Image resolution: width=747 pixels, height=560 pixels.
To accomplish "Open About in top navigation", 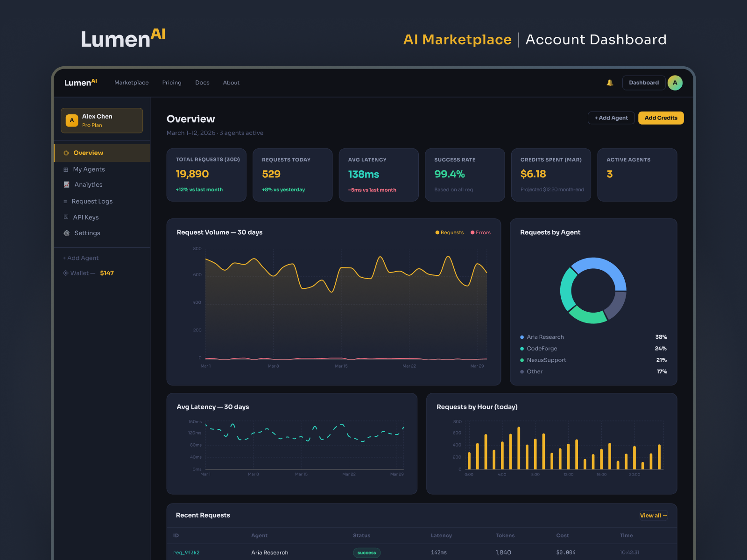I will click(x=231, y=83).
